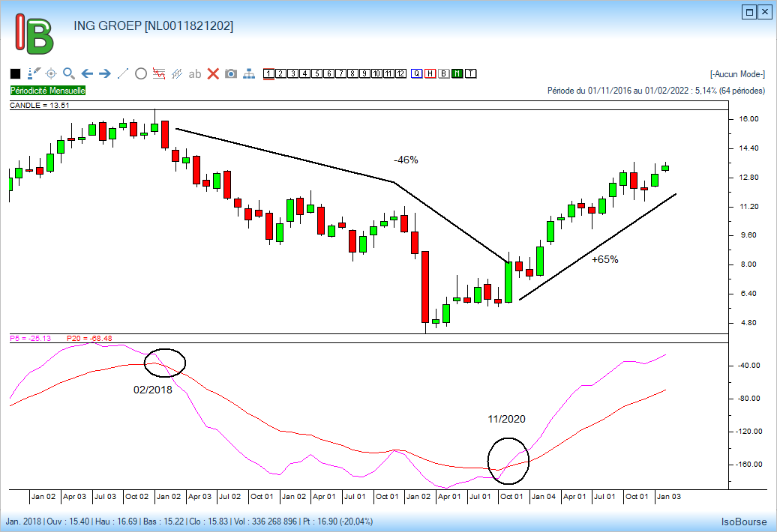Switch to T periodicity button

point(471,73)
